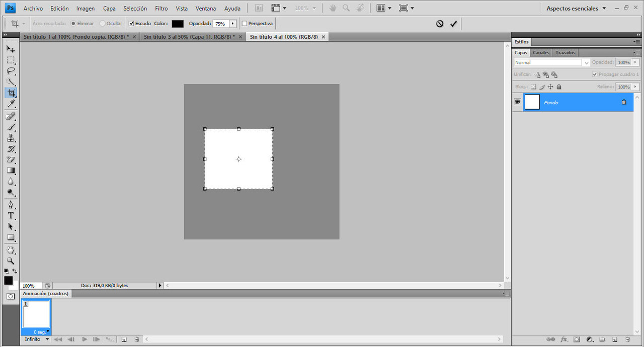Enable the Perspectiva checkbox
The width and height of the screenshot is (644, 347).
point(245,24)
